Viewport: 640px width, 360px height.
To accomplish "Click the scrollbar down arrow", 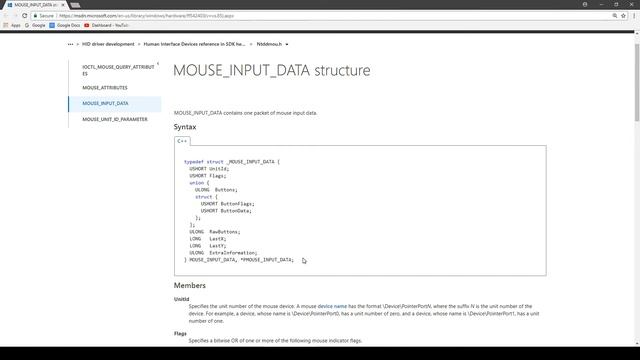I will [637, 344].
